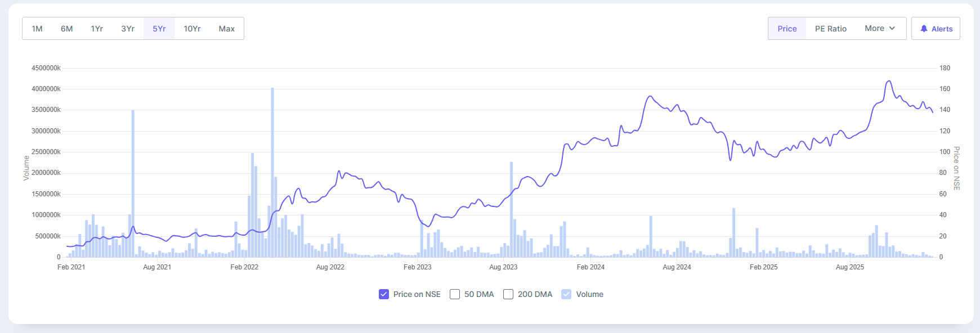Image resolution: width=980 pixels, height=333 pixels.
Task: Toggle the Volume checkbox off
Action: point(566,294)
